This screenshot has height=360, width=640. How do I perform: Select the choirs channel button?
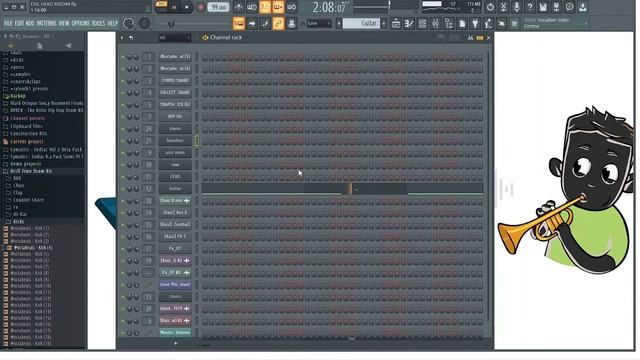[175, 297]
